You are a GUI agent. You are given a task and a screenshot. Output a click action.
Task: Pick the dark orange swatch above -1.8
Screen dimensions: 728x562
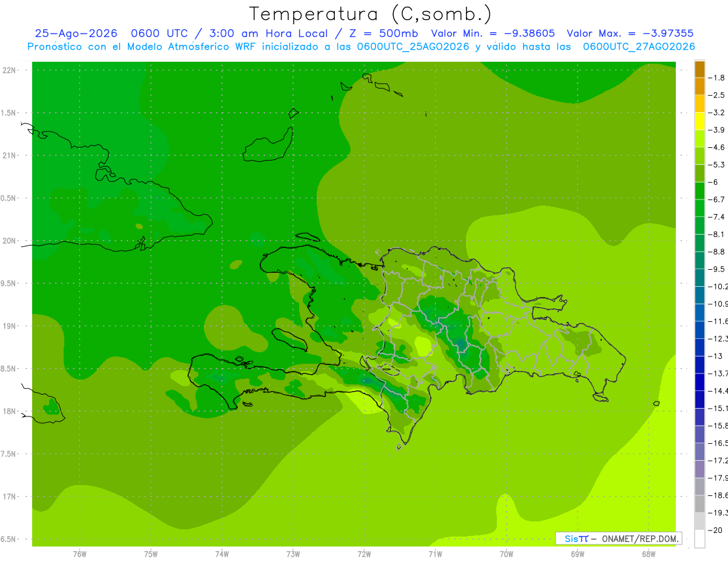[699, 69]
